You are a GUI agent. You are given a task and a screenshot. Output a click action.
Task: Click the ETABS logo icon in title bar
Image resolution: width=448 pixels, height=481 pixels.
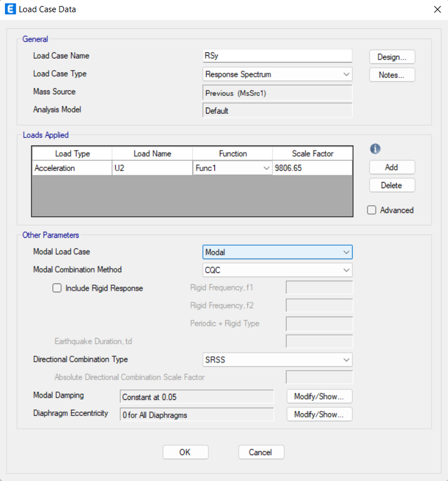pos(10,9)
